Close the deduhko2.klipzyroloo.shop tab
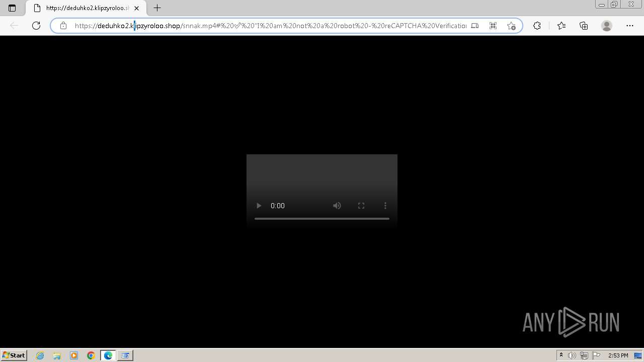This screenshot has width=644, height=362. tap(136, 8)
